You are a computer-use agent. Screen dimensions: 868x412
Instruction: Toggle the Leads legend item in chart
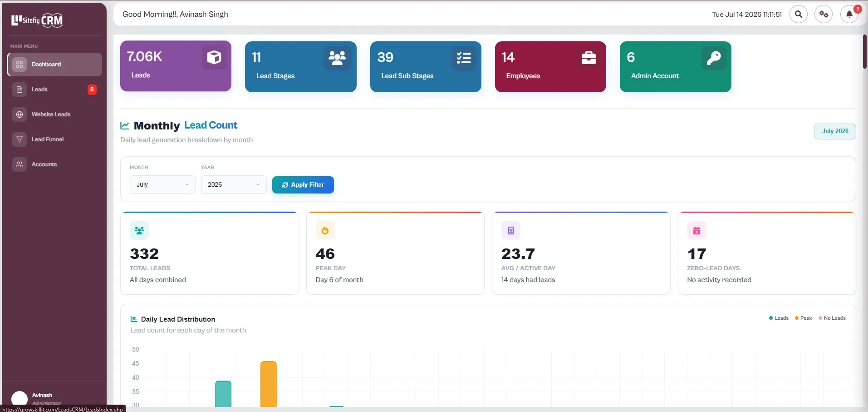[x=779, y=318]
